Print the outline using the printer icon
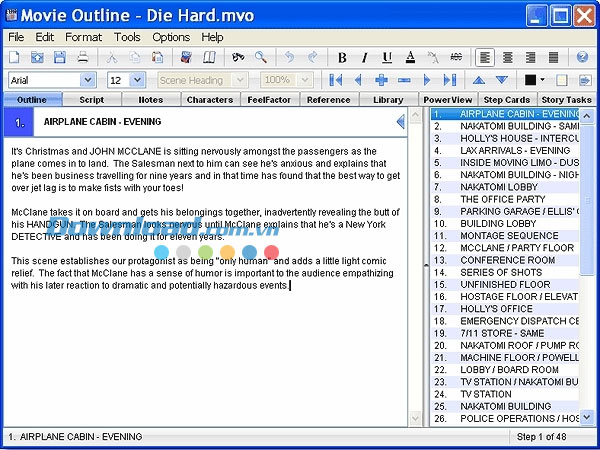This screenshot has width=600, height=450. 83,57
